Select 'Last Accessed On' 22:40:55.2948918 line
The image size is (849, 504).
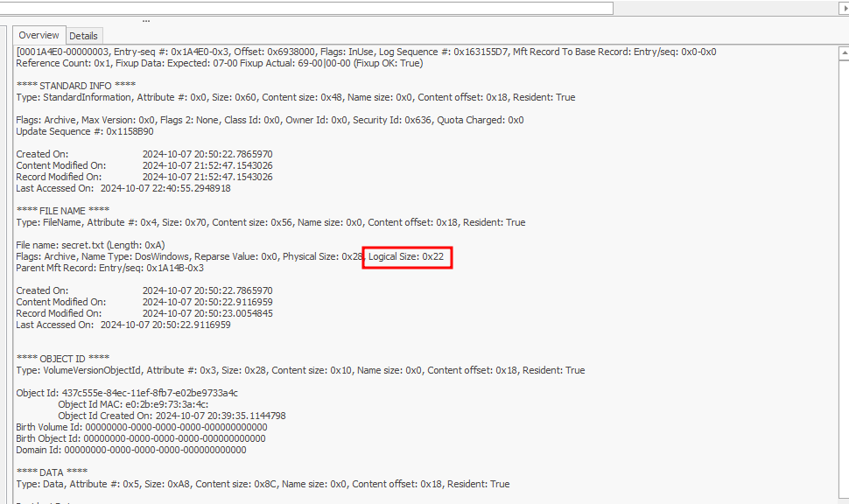coord(123,188)
